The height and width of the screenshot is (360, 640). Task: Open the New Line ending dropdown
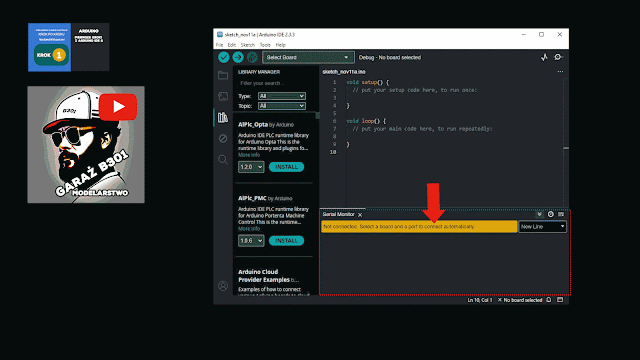[542, 227]
